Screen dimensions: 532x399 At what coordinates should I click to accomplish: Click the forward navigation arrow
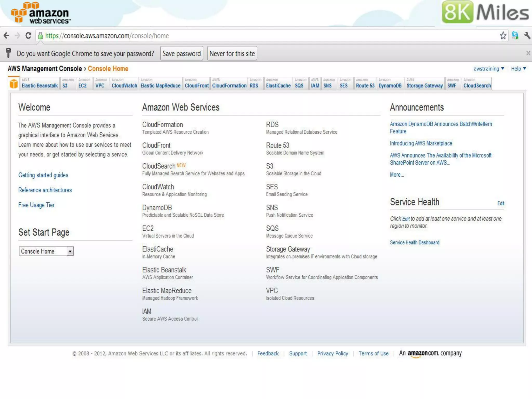(x=17, y=36)
